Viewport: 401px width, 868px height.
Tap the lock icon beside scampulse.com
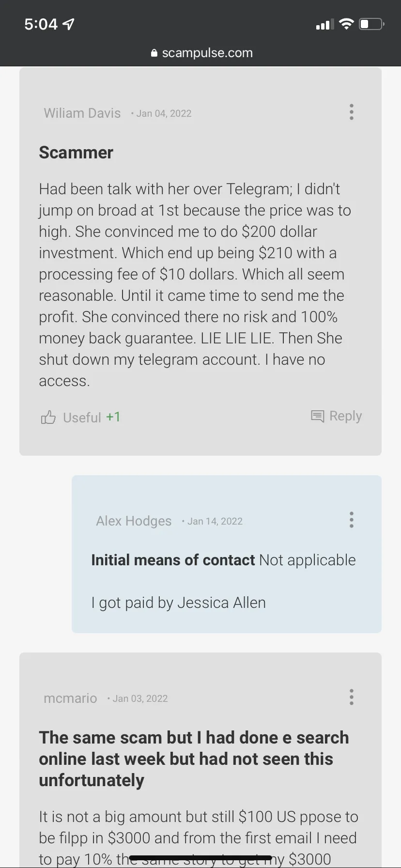(x=154, y=53)
